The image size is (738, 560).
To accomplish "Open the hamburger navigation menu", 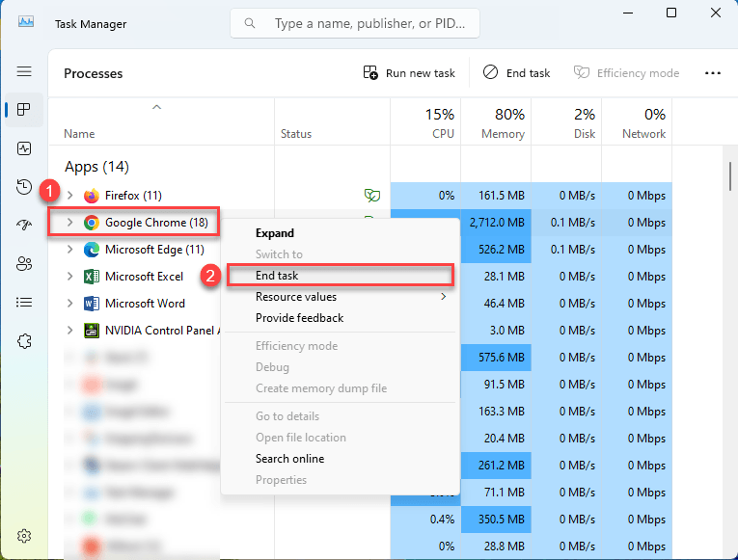I will 24,72.
